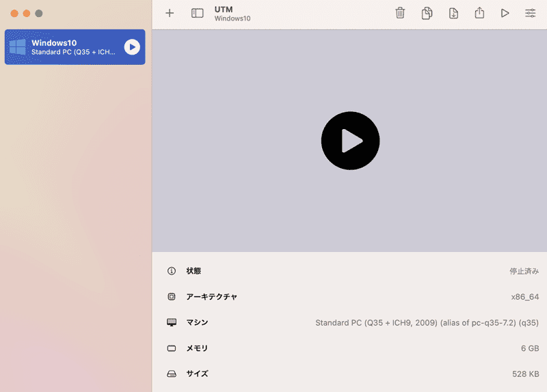This screenshot has width=547, height=392.
Task: Click the Standard PC (Q35 + ICH9, 2009) machine value
Action: click(x=427, y=322)
